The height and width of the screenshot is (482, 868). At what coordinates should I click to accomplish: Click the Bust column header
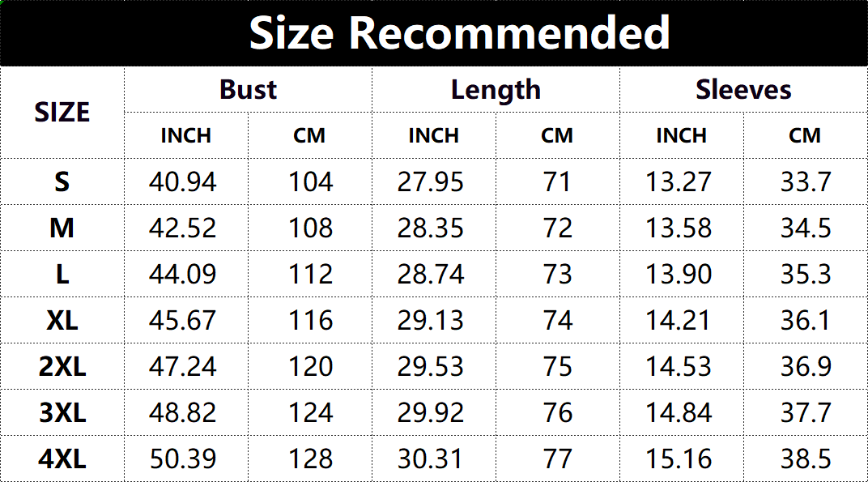[248, 90]
